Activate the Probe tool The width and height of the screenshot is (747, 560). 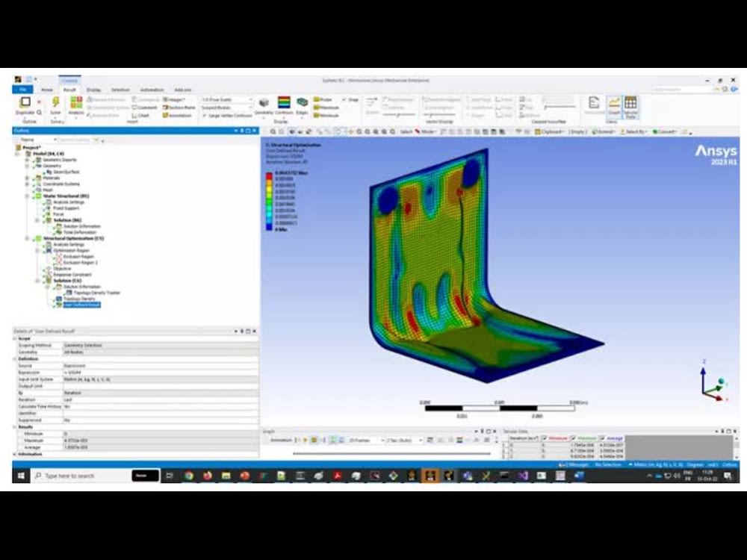321,99
